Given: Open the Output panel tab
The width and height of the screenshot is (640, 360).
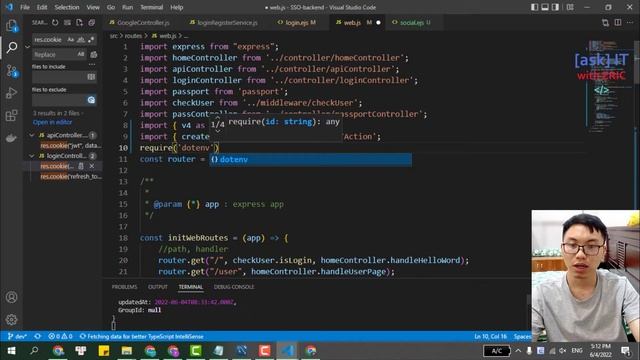Looking at the screenshot, I should 158,287.
